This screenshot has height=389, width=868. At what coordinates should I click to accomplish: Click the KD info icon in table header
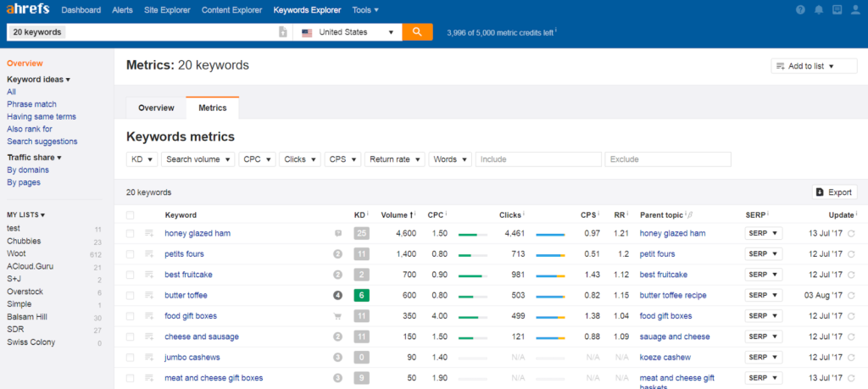pos(368,213)
